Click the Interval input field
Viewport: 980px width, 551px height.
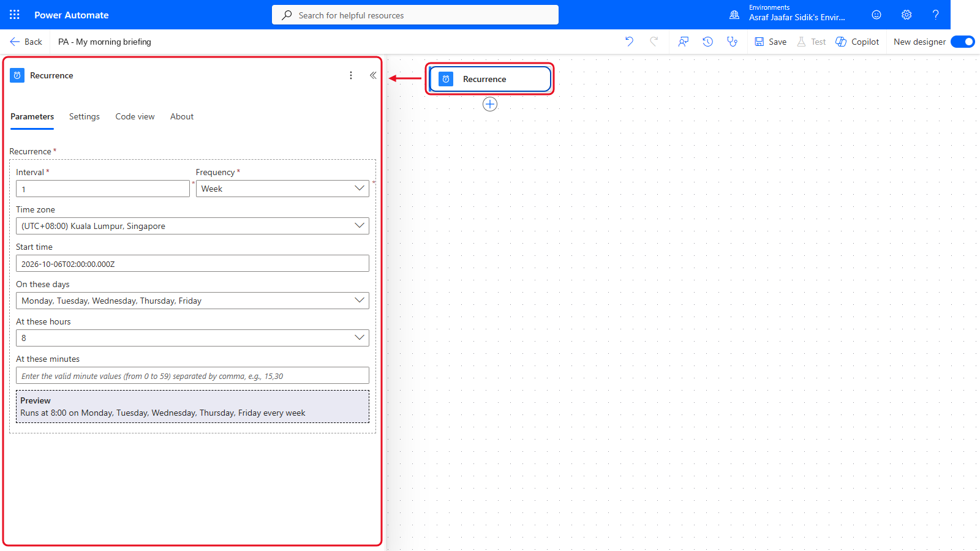click(103, 189)
